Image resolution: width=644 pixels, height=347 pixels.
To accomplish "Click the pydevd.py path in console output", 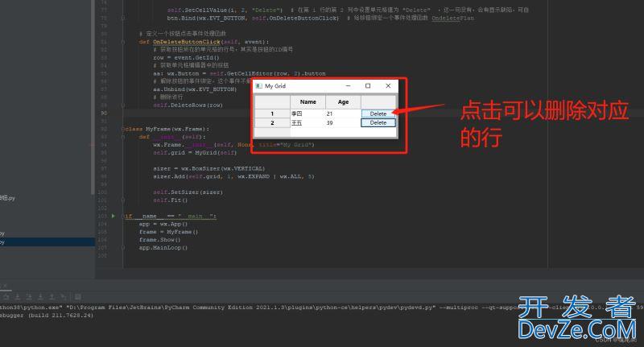I will click(250, 308).
